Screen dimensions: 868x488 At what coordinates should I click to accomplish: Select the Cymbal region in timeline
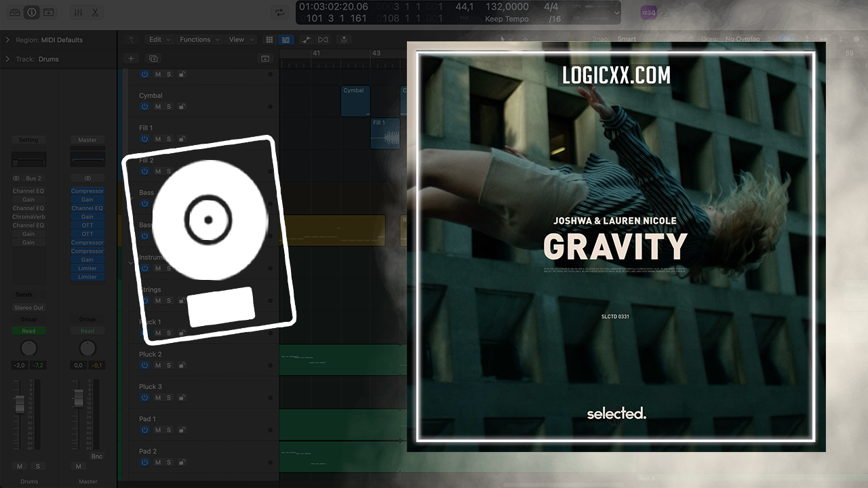(x=355, y=101)
